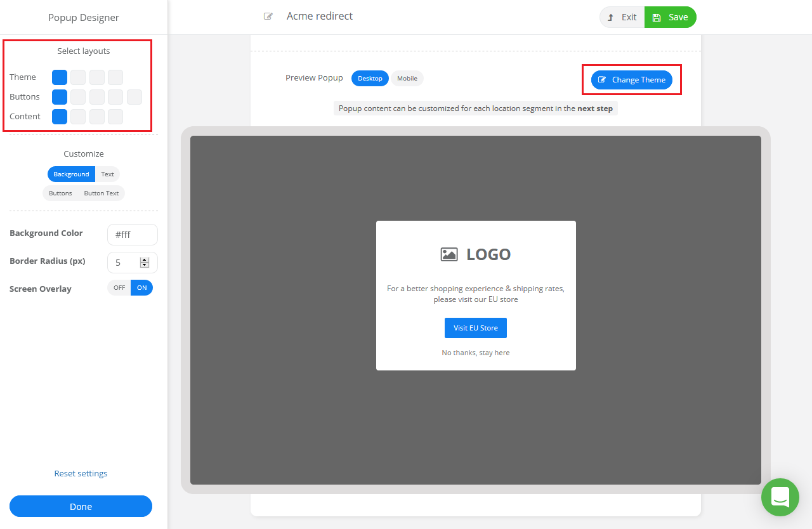Image resolution: width=812 pixels, height=529 pixels.
Task: Switch to the Button Text customize tab
Action: pos(101,193)
